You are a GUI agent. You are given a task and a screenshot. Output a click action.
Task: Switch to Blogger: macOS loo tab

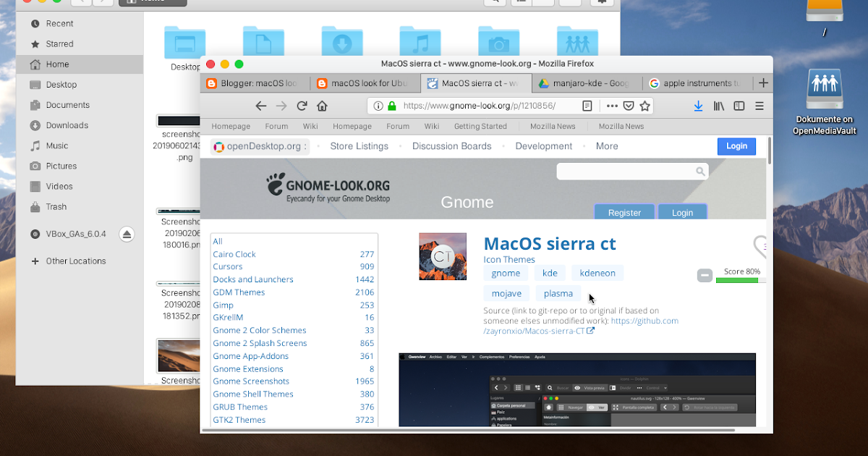pos(255,83)
